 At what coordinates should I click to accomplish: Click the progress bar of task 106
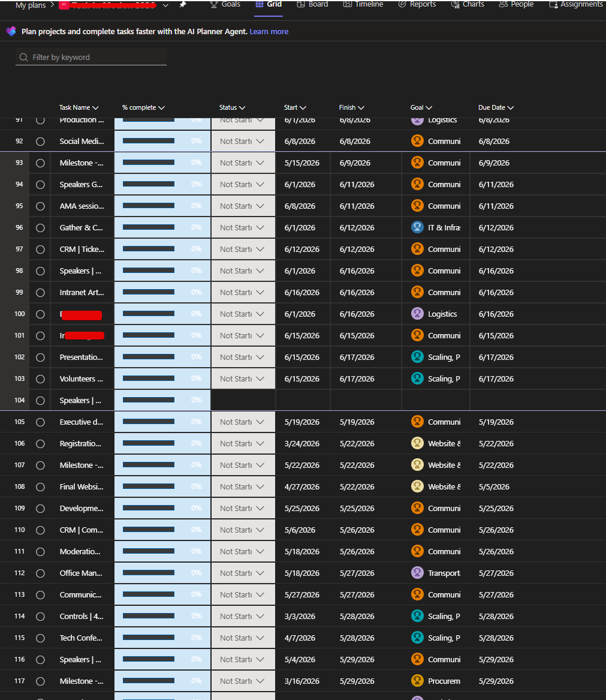[x=149, y=443]
